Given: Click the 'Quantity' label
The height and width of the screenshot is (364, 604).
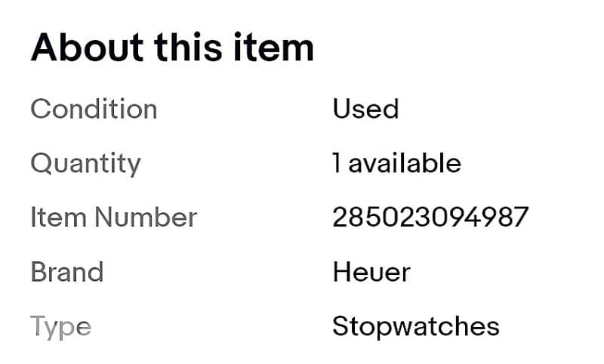Looking at the screenshot, I should [85, 163].
